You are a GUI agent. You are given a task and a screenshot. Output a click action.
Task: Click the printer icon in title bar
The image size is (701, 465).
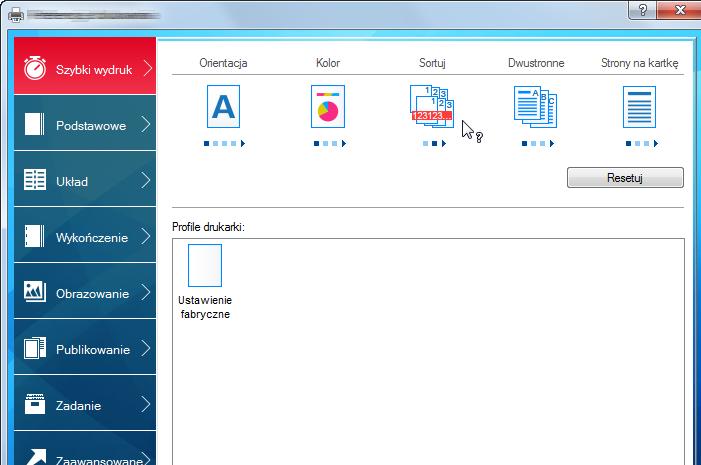(16, 15)
